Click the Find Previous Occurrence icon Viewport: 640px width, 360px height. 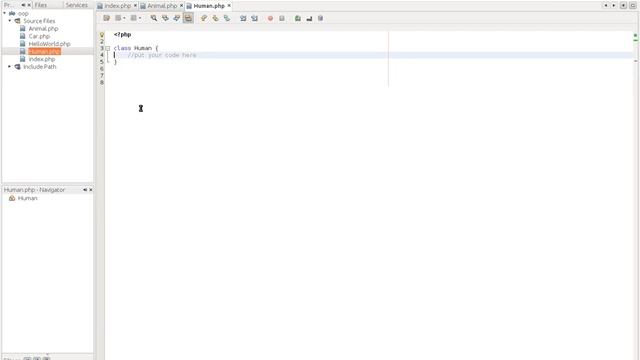pos(165,18)
